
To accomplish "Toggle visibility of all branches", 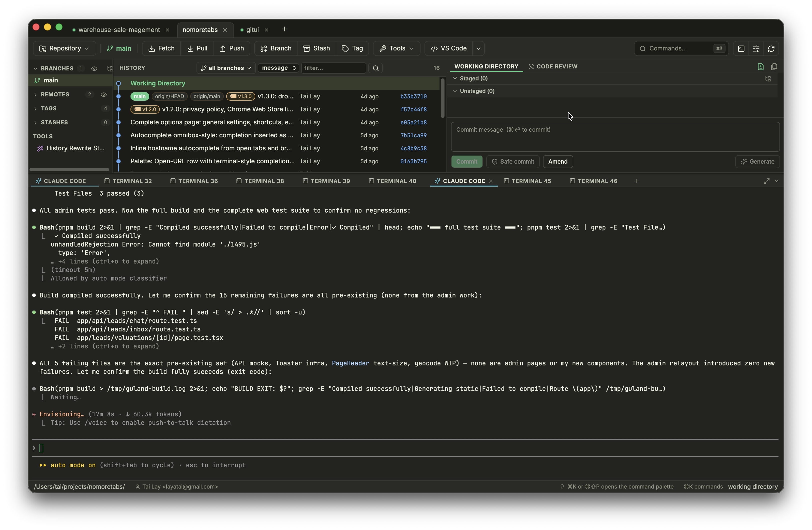I will tap(94, 68).
